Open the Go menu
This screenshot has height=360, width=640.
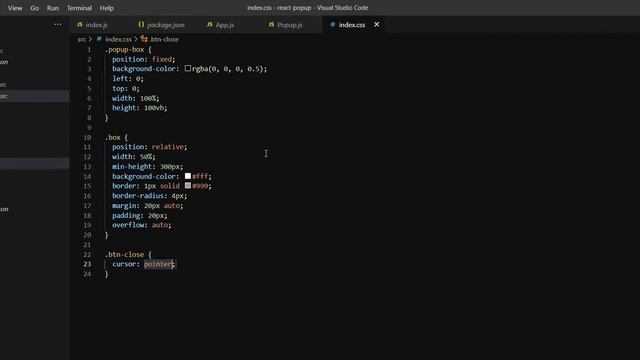click(x=35, y=8)
